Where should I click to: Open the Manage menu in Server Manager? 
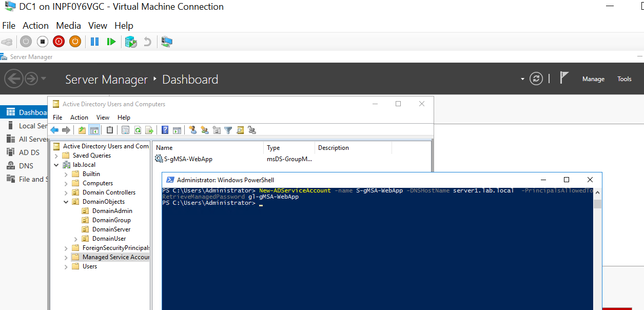point(593,79)
